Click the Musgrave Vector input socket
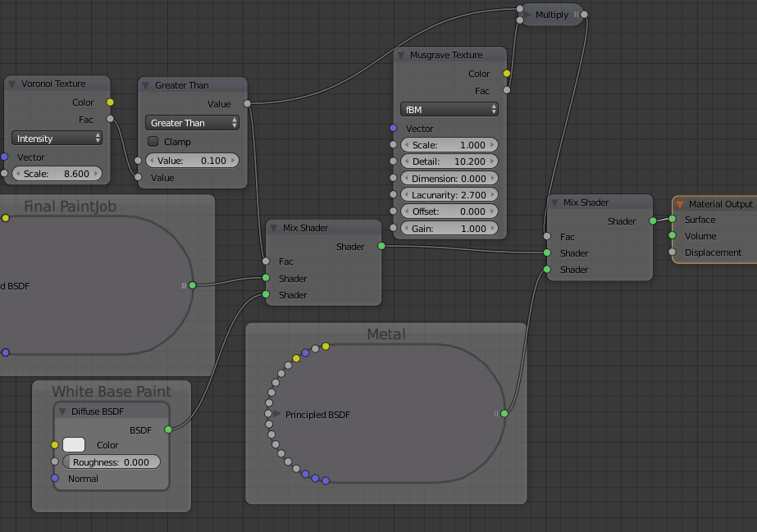 pos(393,128)
